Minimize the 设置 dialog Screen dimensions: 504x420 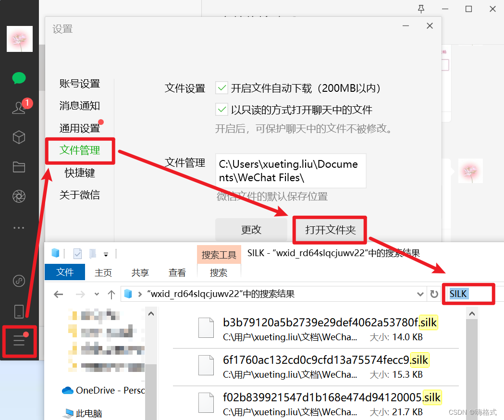point(406,26)
